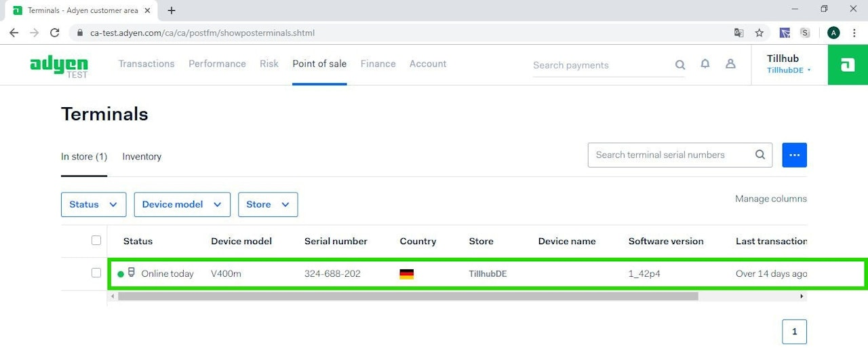
Task: Open the Performance menu
Action: point(217,64)
